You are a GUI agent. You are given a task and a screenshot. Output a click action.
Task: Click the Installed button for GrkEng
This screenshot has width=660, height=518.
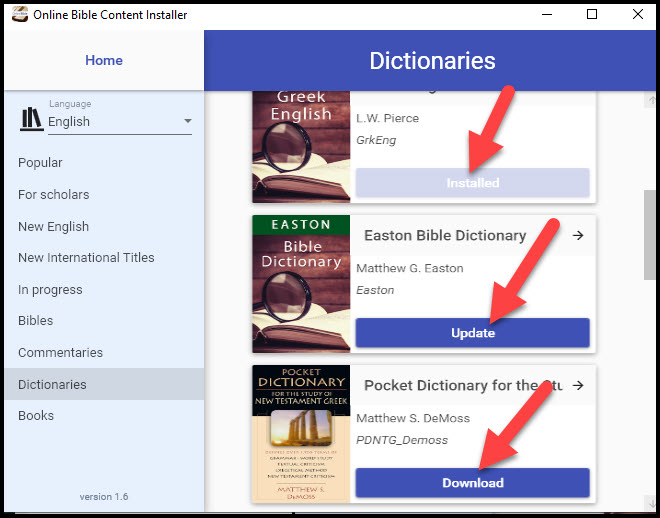472,183
